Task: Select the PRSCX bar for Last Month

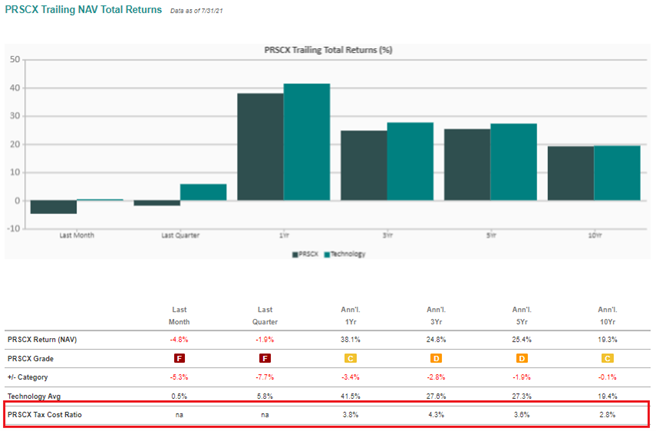Action: point(54,207)
